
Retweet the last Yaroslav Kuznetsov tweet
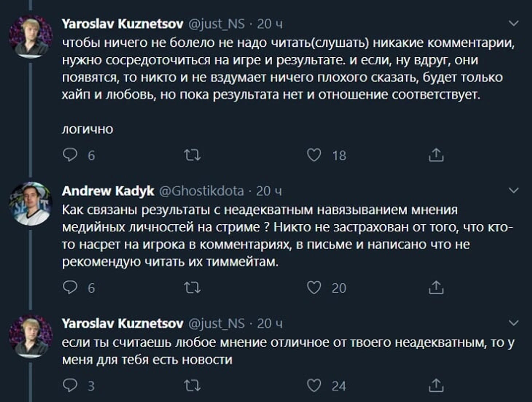[x=192, y=386]
